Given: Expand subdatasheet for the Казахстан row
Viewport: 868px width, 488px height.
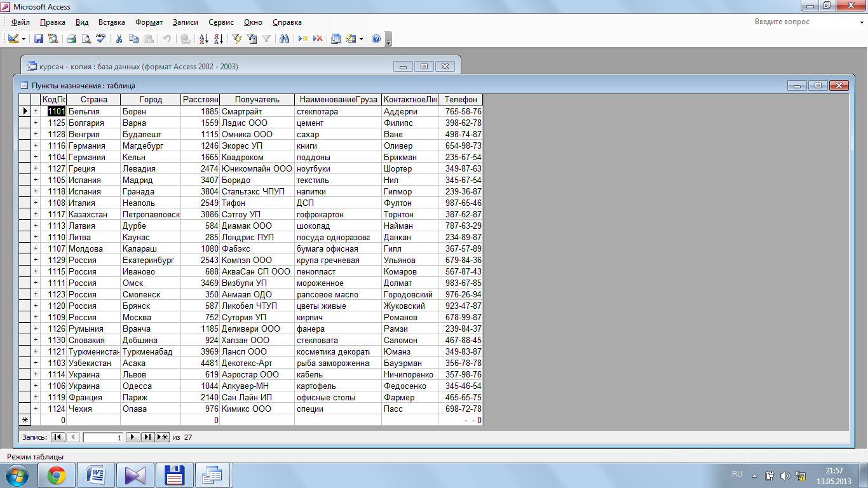Looking at the screenshot, I should (x=36, y=214).
